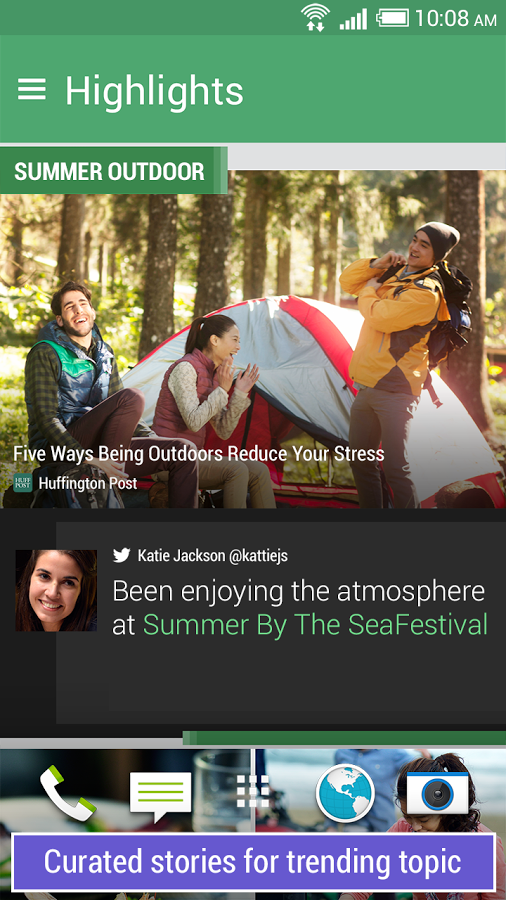Open the all apps grid icon
This screenshot has width=506, height=900.
[253, 795]
